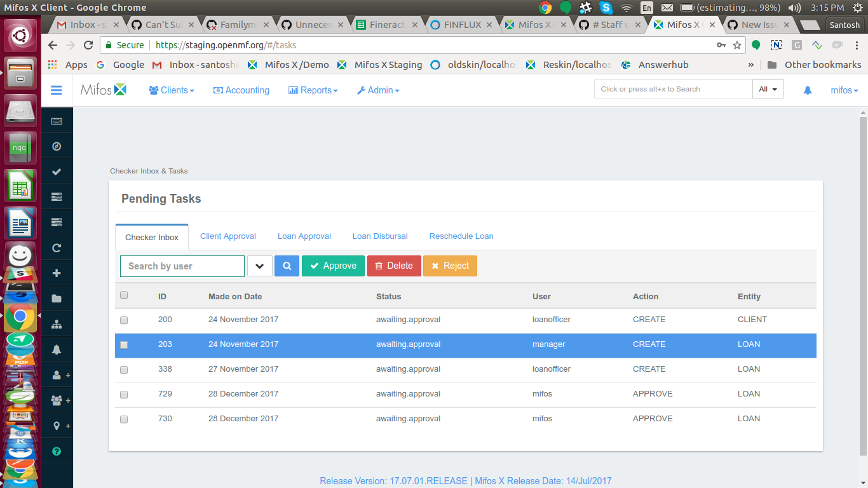Select the checkbox for task ID 200
Screen dimensions: 868x488
click(x=124, y=320)
